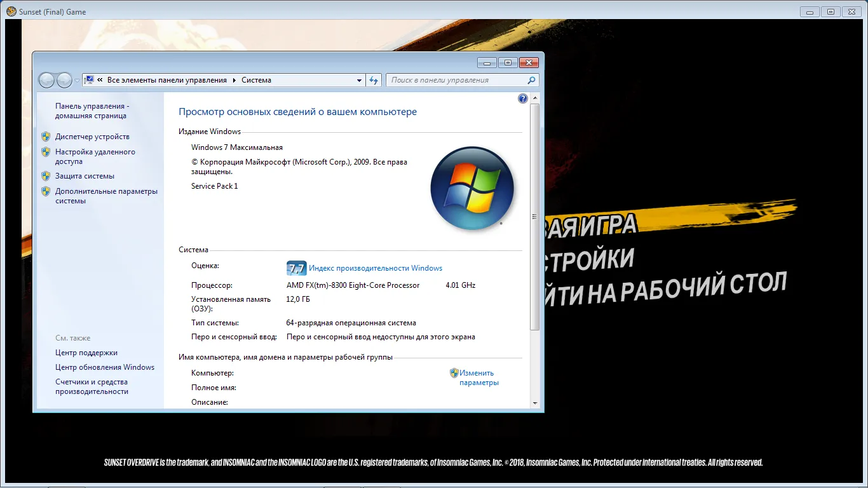This screenshot has width=868, height=488.
Task: Restore down the Sunset (Final) Game window
Action: (x=830, y=11)
